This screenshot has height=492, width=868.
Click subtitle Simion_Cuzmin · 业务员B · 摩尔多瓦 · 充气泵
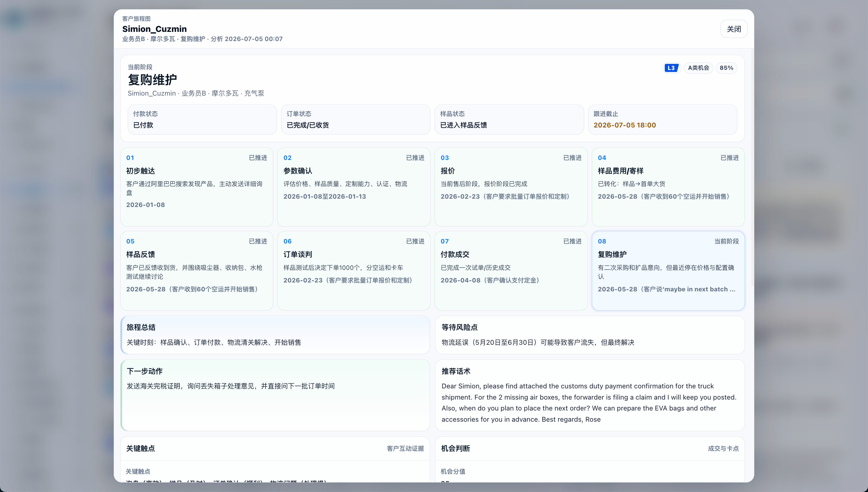point(196,93)
